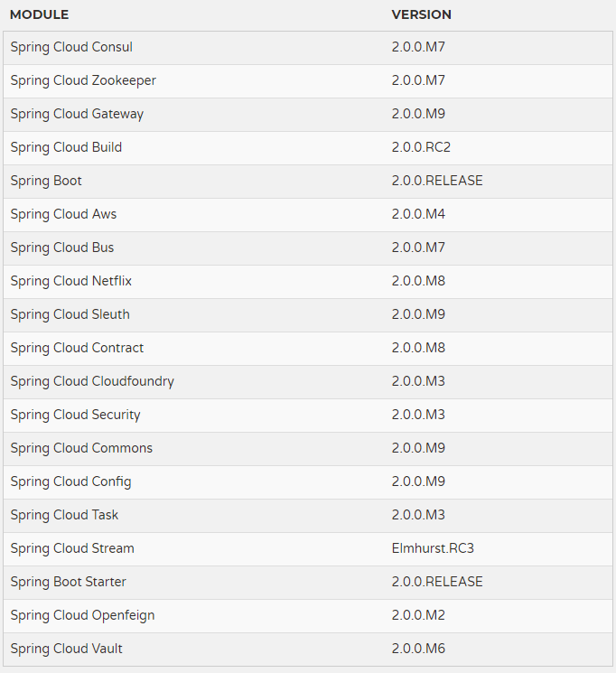This screenshot has height=673, width=616.
Task: Click the Spring Cloud Sleuth text
Action: (x=70, y=314)
